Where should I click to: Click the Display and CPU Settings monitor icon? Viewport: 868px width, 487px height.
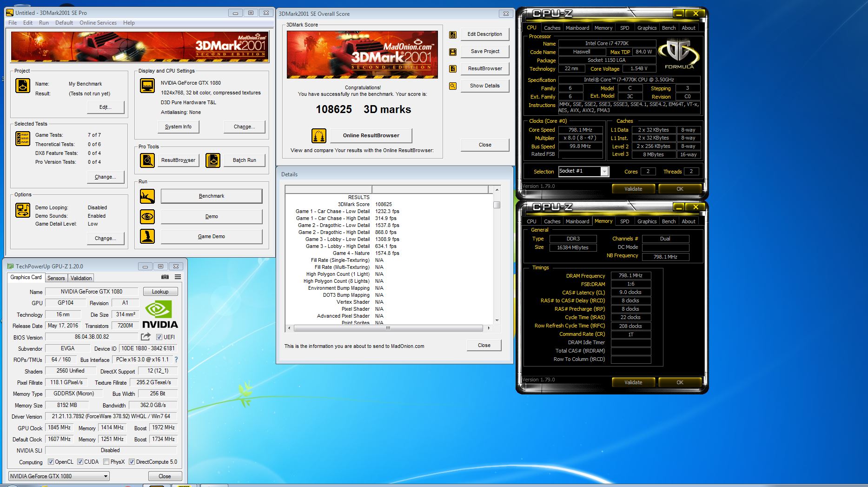147,86
